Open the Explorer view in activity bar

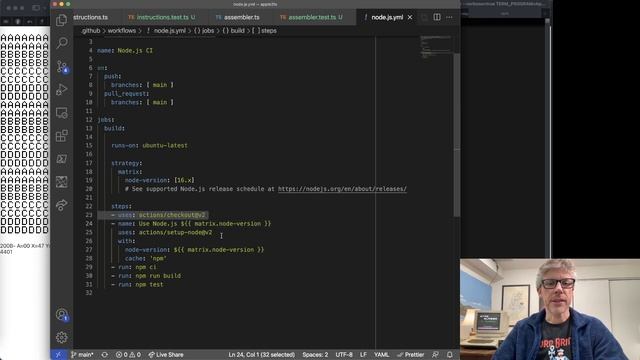(x=62, y=20)
